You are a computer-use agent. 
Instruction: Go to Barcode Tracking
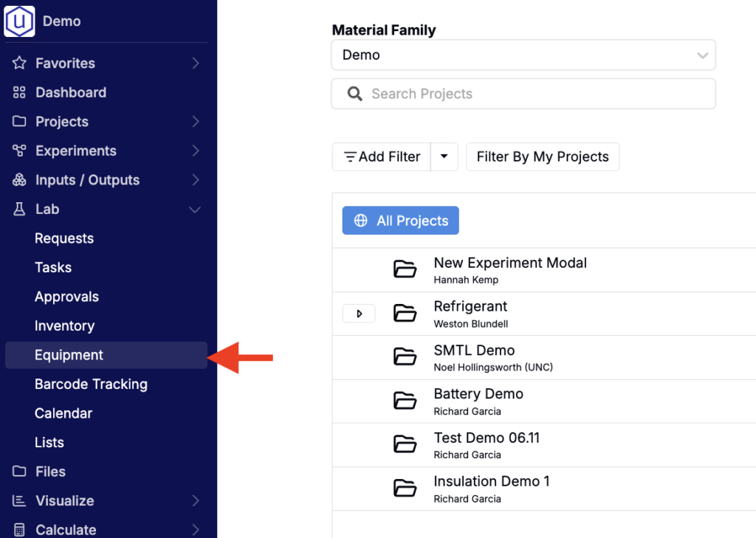(x=91, y=384)
